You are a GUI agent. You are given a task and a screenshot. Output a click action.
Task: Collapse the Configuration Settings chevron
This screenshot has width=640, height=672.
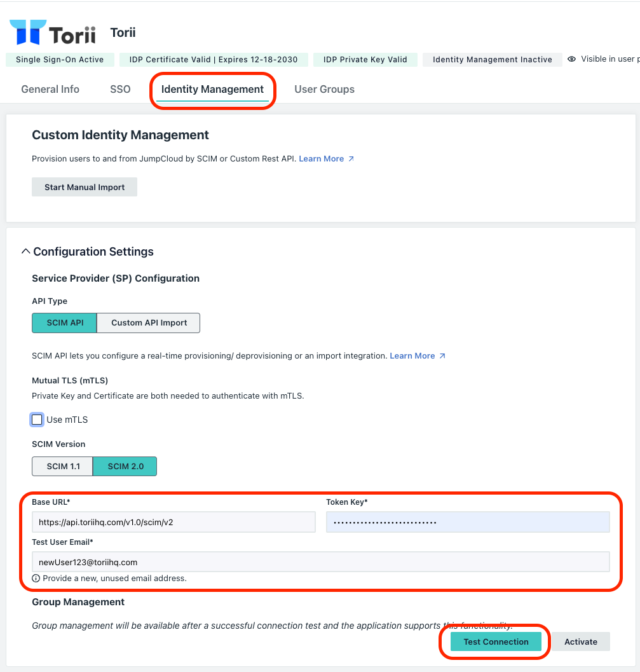coord(25,251)
